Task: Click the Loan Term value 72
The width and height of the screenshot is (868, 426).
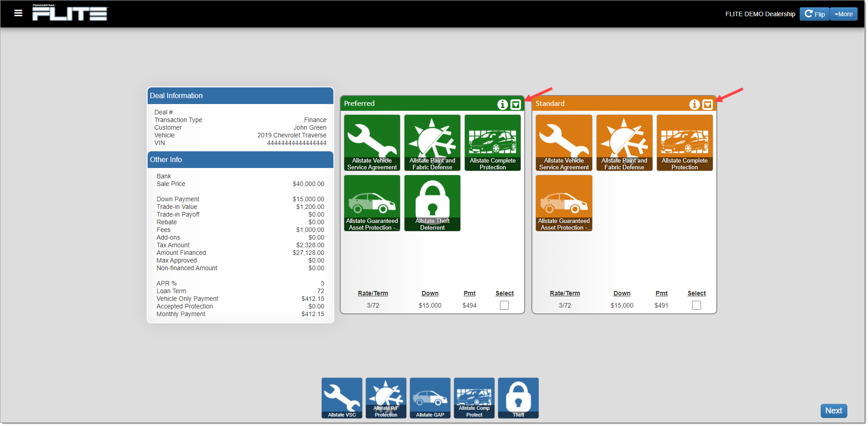Action: coord(320,291)
